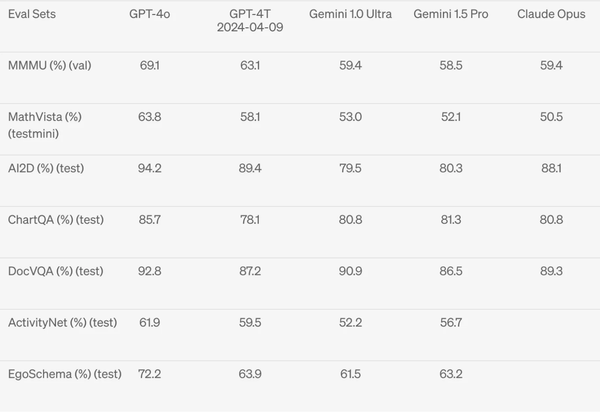Screen dimensions: 600x412
Task: Select the Gemini 1.0 Ultra header
Action: (x=350, y=15)
